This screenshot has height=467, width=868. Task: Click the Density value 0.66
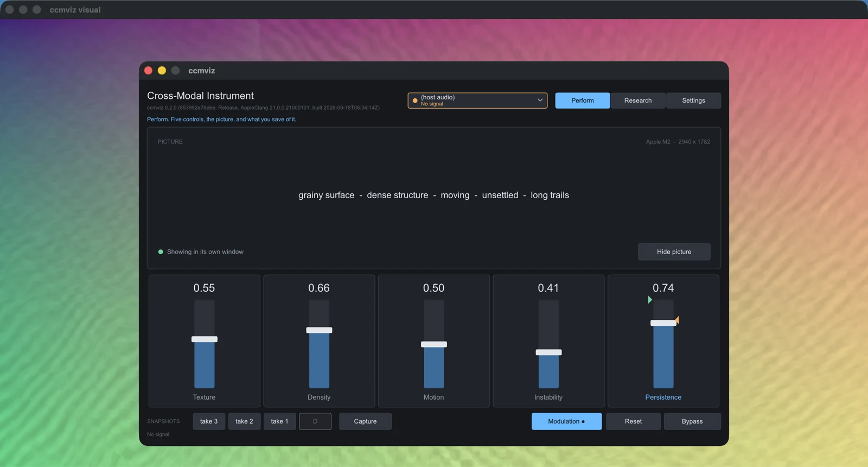coord(319,288)
